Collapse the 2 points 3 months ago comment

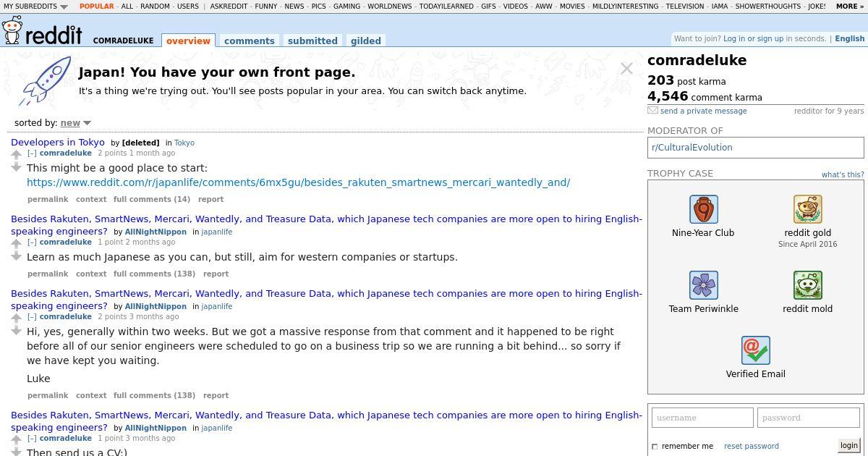tap(32, 317)
